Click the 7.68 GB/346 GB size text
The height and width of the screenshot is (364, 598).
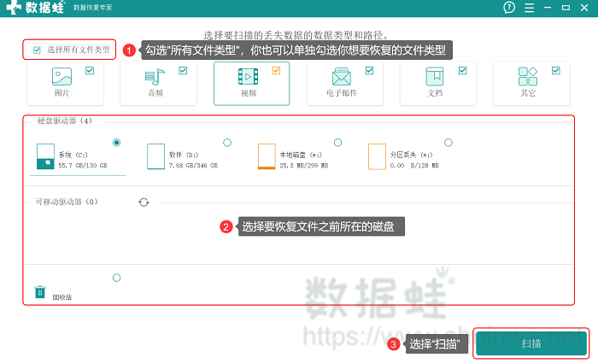[x=193, y=166]
